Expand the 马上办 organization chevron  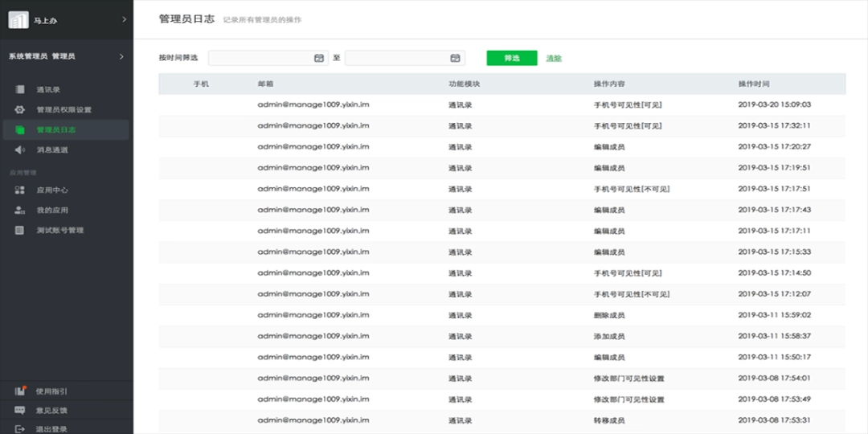click(123, 19)
